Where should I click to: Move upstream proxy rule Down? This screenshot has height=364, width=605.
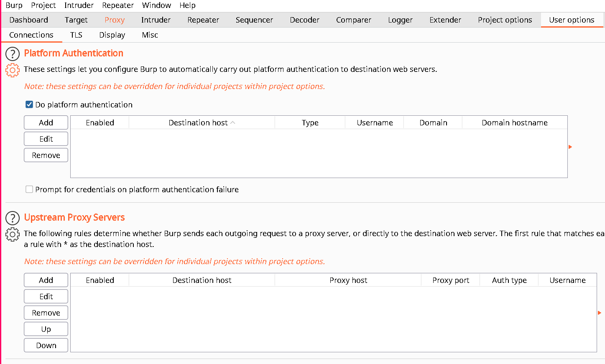point(46,345)
